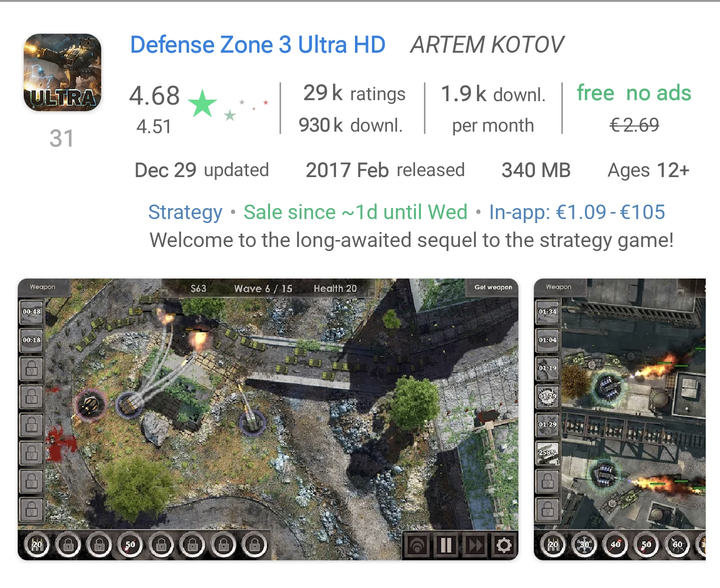Click the green rating star icon
The image size is (720, 588).
point(202,103)
